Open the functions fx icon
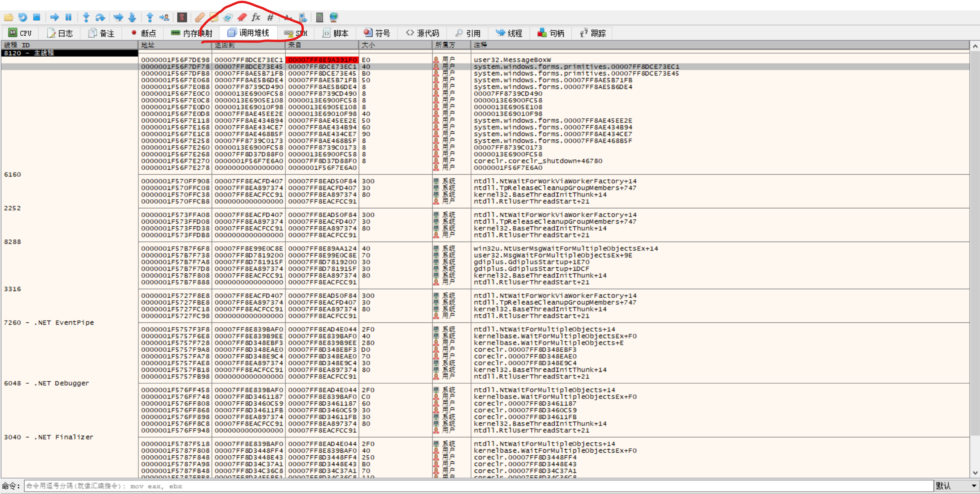The height and width of the screenshot is (494, 980). [256, 17]
